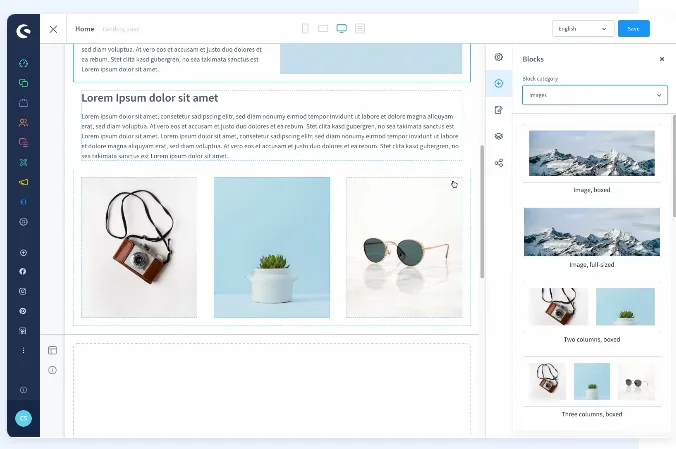Click the help info icon above avatar
Image resolution: width=676 pixels, height=449 pixels.
click(23, 390)
